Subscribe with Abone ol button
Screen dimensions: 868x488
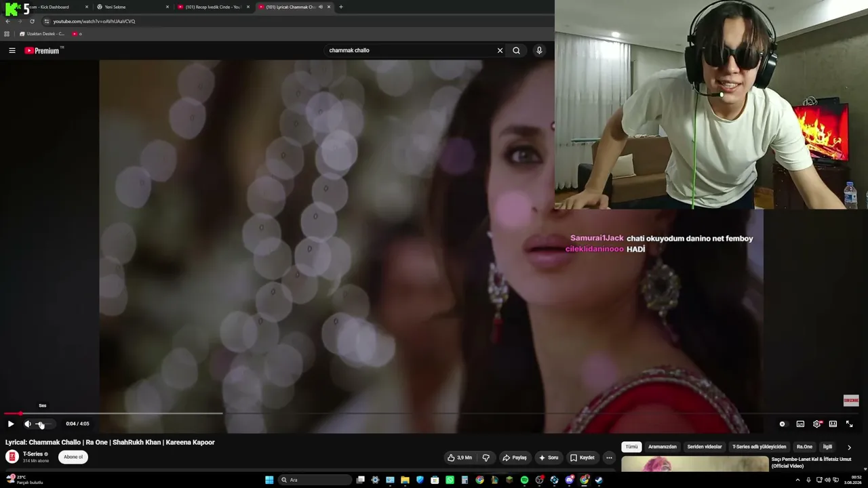[x=73, y=457]
